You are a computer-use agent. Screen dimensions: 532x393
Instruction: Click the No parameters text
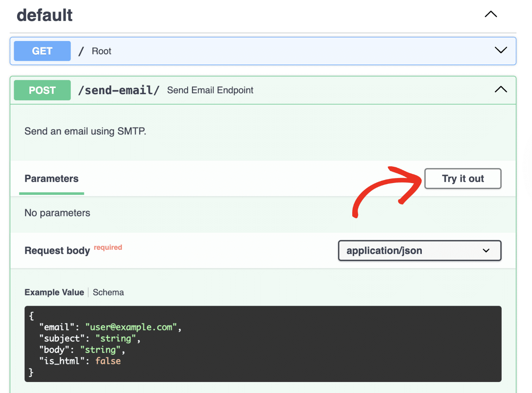(x=57, y=213)
